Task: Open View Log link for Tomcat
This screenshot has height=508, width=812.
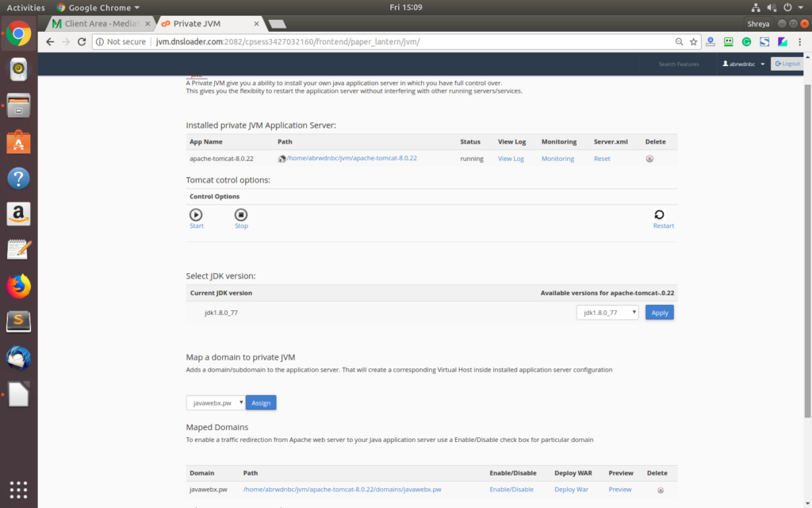Action: click(511, 159)
